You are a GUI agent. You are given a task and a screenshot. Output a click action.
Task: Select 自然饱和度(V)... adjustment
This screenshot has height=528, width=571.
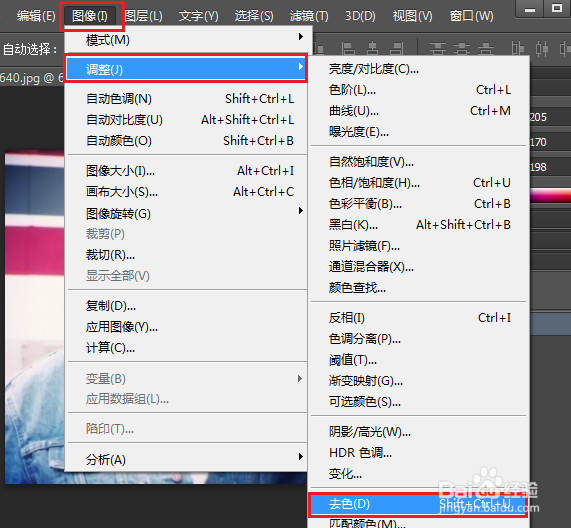(x=418, y=161)
